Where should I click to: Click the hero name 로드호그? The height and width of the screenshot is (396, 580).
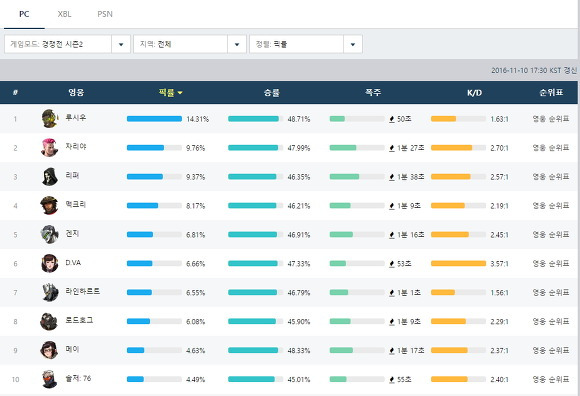pyautogui.click(x=79, y=320)
